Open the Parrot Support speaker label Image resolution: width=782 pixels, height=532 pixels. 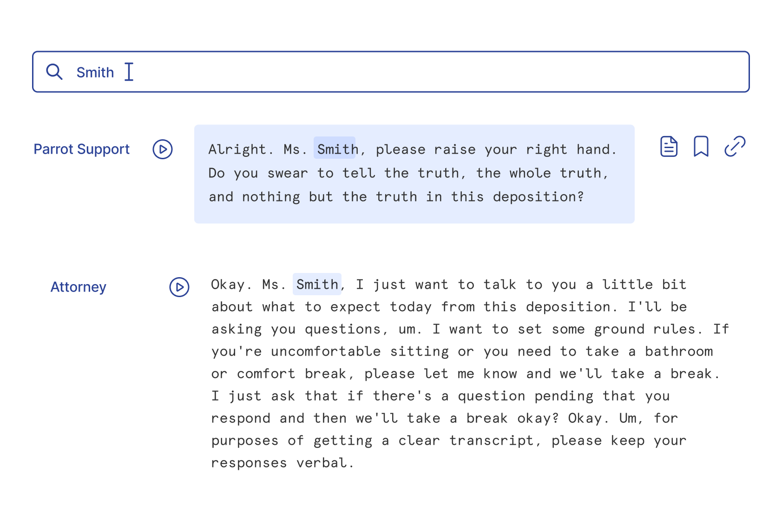[81, 149]
